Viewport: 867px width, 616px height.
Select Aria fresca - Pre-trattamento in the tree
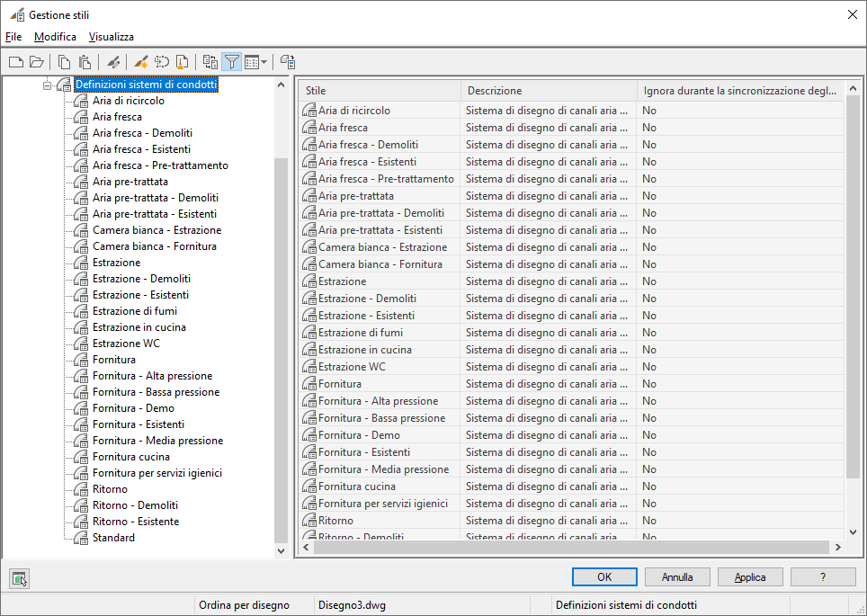[160, 165]
